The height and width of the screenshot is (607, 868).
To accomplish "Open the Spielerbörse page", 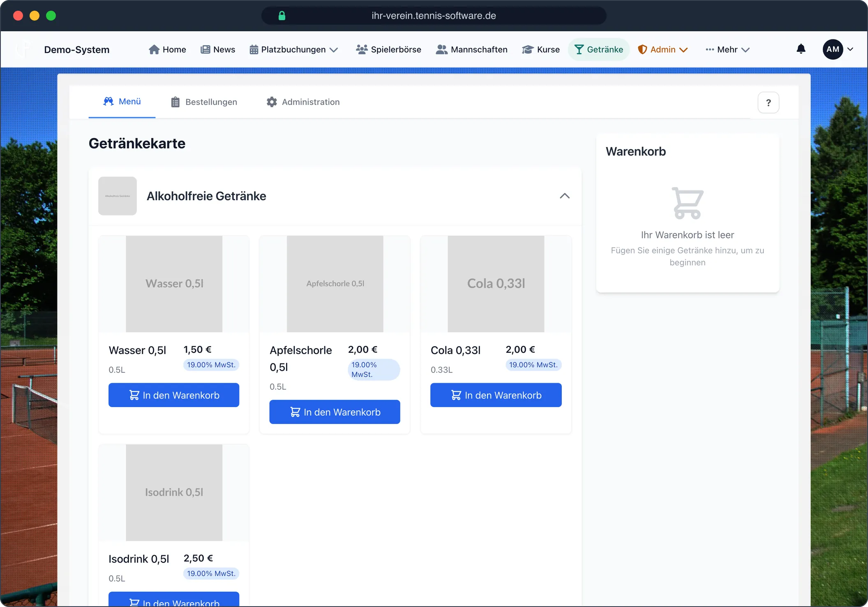I will pos(388,49).
